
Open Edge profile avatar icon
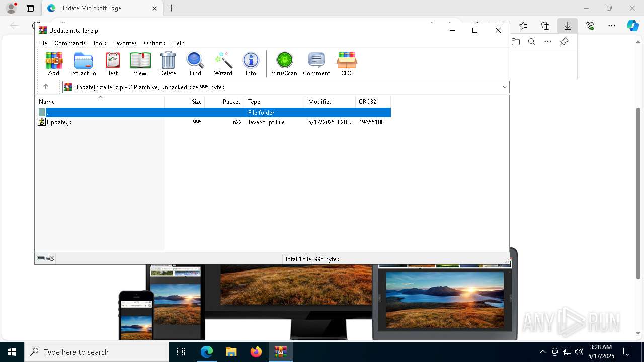[11, 8]
